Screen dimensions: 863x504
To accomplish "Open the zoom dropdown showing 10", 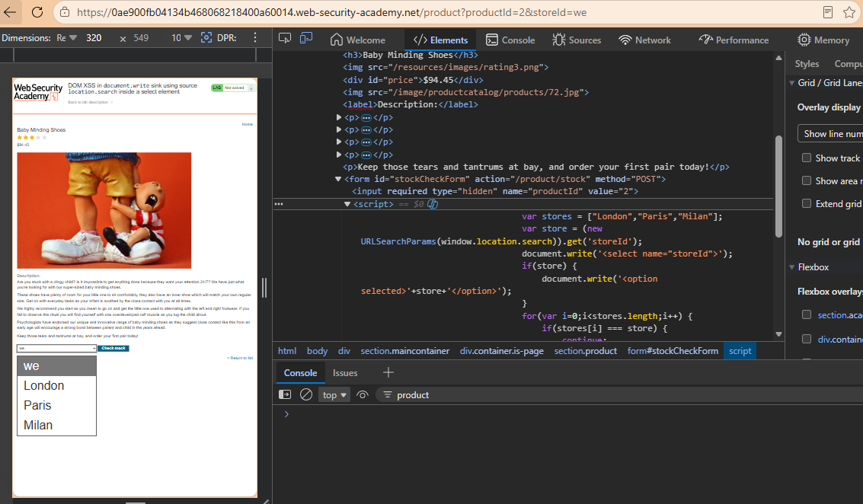I will pyautogui.click(x=181, y=37).
